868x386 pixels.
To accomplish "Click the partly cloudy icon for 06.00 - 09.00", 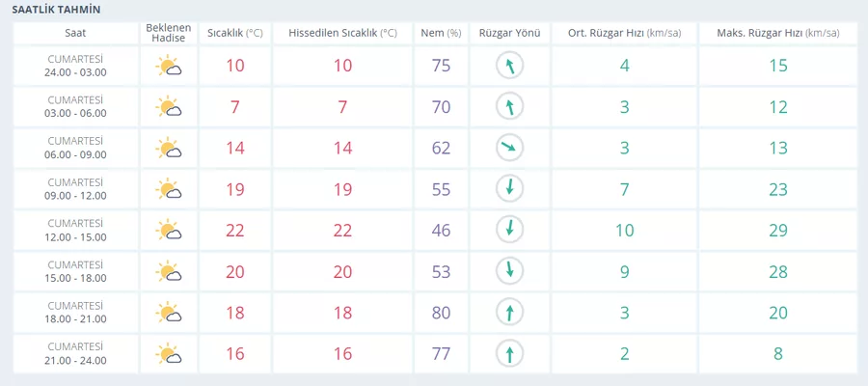I will (x=171, y=149).
